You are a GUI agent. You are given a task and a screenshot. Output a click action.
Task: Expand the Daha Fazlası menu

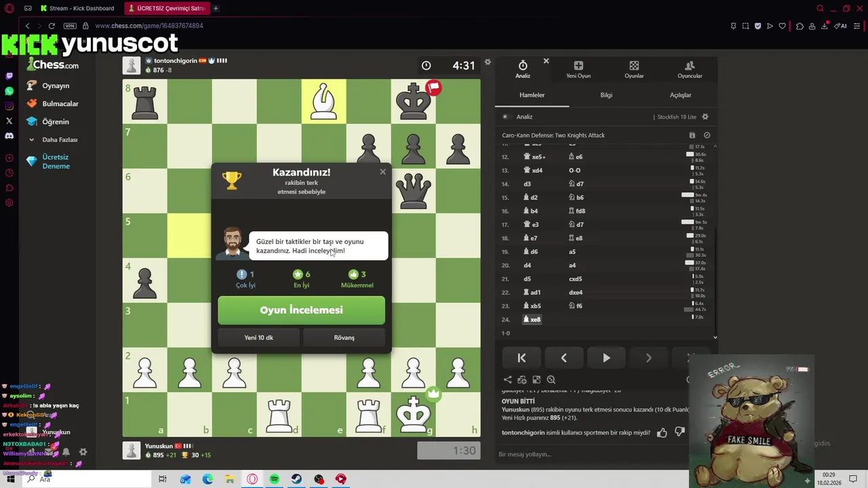click(54, 140)
